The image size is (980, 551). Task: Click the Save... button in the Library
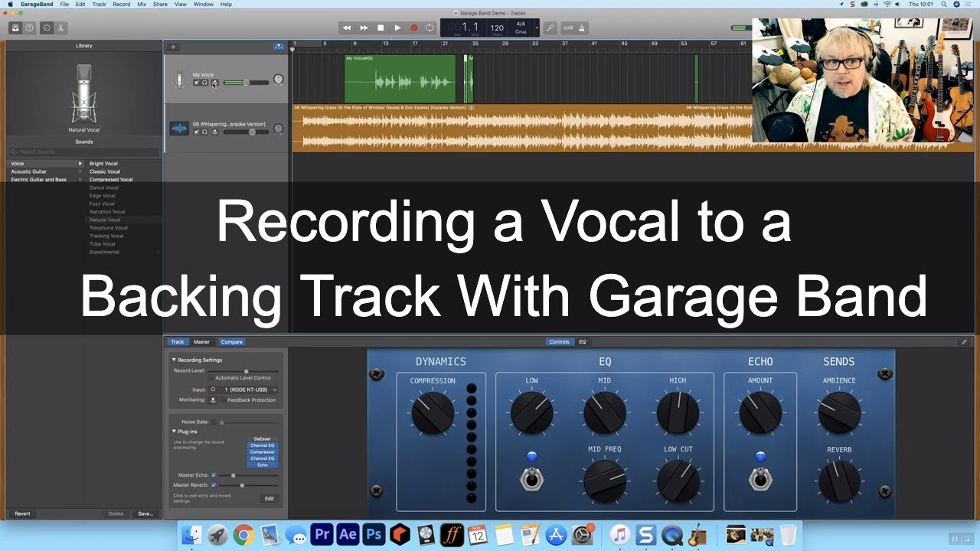145,514
